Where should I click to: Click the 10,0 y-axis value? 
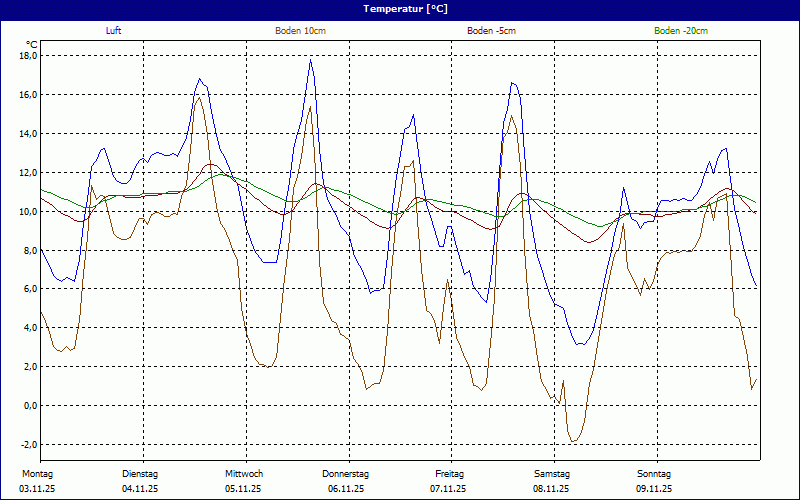coord(29,211)
